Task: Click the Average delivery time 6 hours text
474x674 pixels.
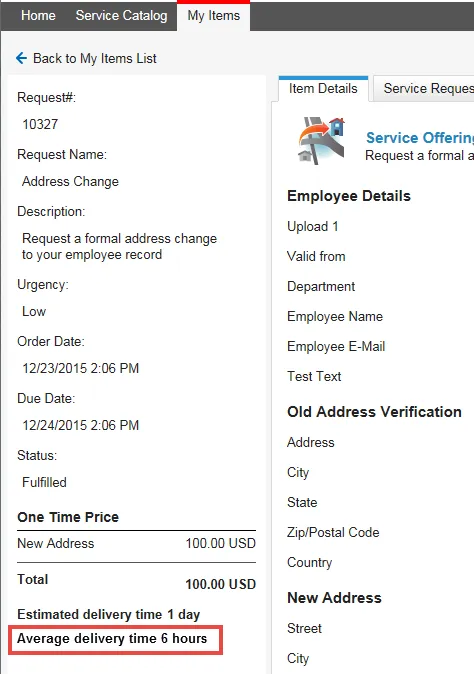Action: pyautogui.click(x=112, y=639)
